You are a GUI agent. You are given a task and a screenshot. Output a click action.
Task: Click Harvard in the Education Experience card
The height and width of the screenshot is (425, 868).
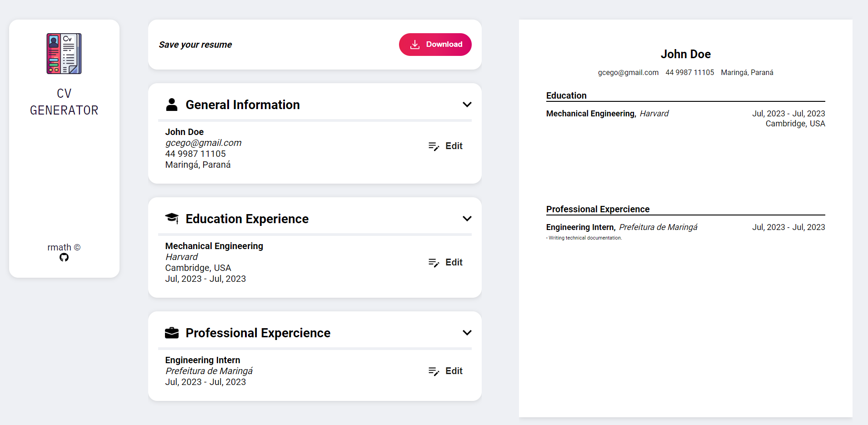click(182, 257)
